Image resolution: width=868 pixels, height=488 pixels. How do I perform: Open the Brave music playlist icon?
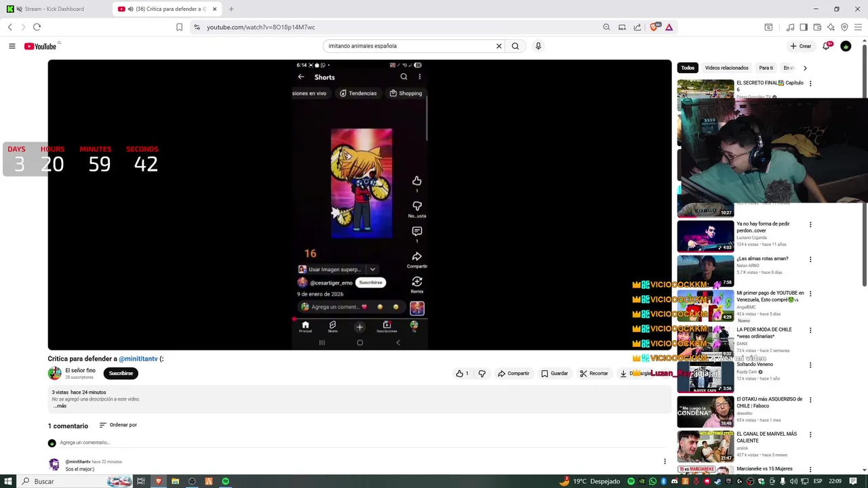pyautogui.click(x=790, y=27)
